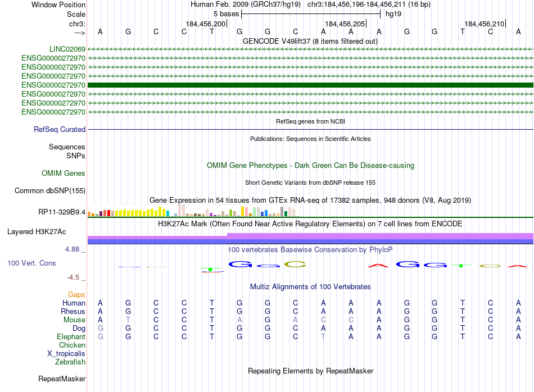Viewport: 534px width, 392px height.
Task: Click the Chicken alignment row label
Action: pyautogui.click(x=72, y=345)
